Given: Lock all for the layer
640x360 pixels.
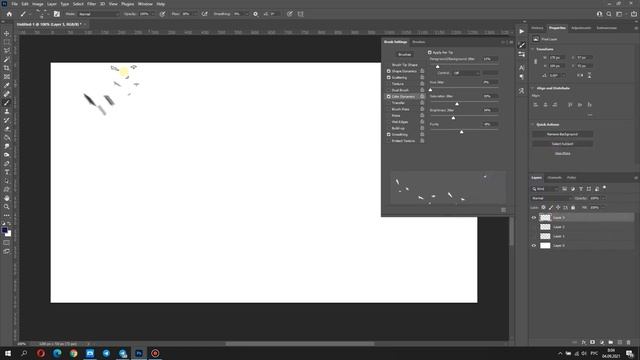Looking at the screenshot, I should pos(573,207).
